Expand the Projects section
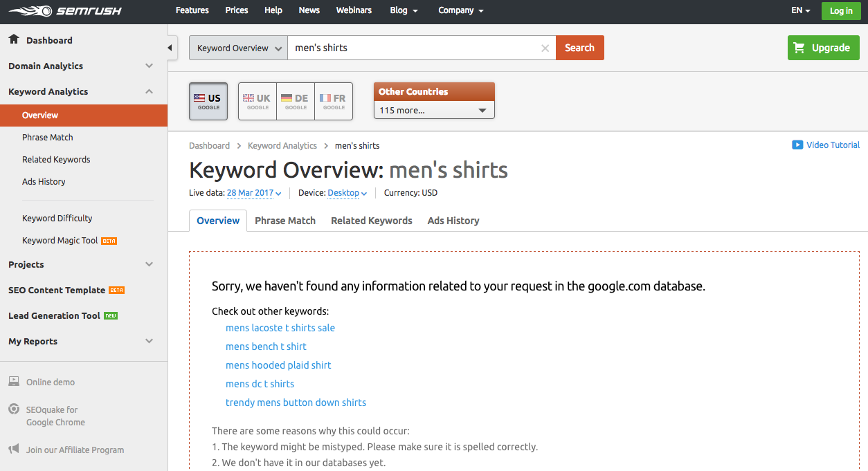868x471 pixels. coord(84,265)
